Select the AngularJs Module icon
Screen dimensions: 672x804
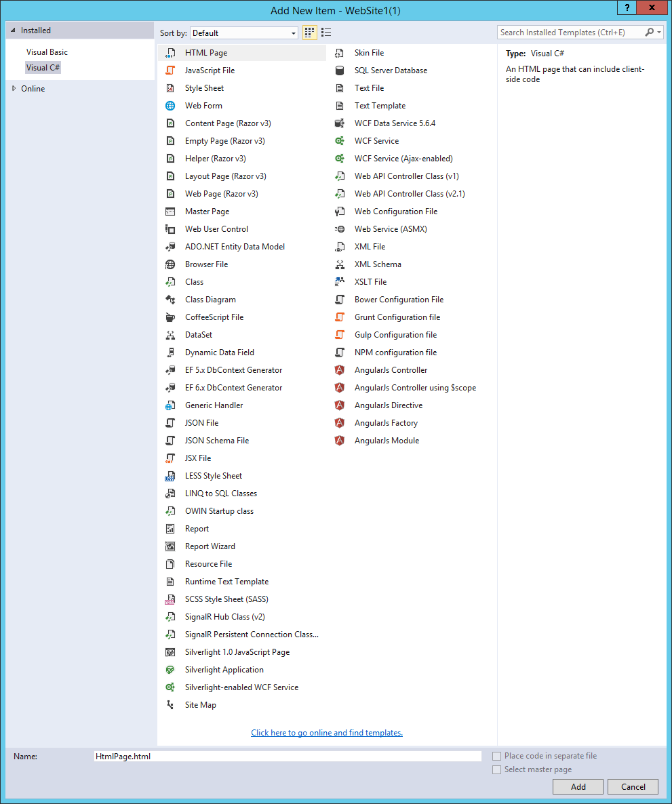click(x=340, y=441)
